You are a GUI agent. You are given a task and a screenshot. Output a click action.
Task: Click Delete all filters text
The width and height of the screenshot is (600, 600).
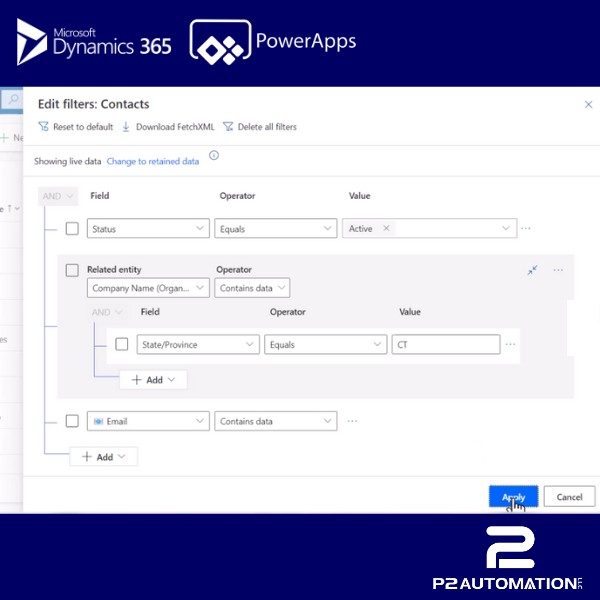[x=267, y=127]
